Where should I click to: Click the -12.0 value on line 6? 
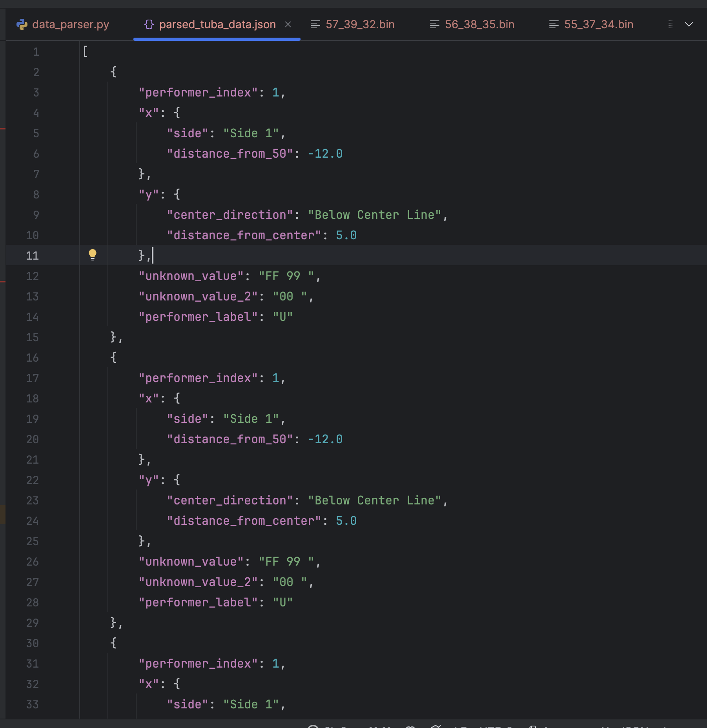(325, 154)
